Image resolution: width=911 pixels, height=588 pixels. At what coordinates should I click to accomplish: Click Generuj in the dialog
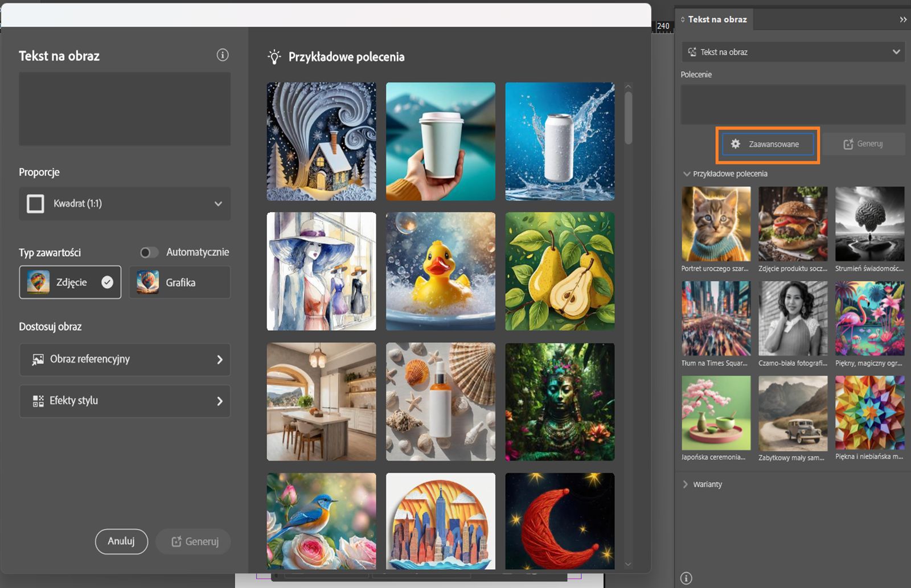195,541
